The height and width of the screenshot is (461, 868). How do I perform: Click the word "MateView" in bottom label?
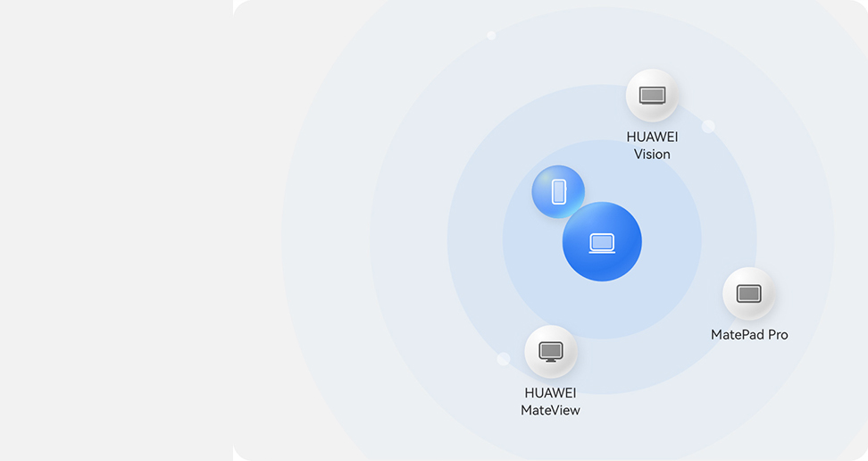(x=550, y=411)
